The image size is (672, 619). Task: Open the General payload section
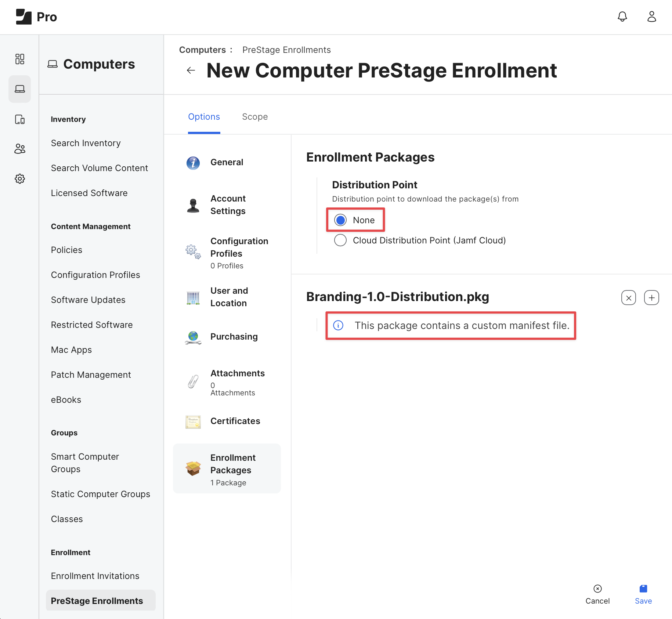click(x=227, y=162)
